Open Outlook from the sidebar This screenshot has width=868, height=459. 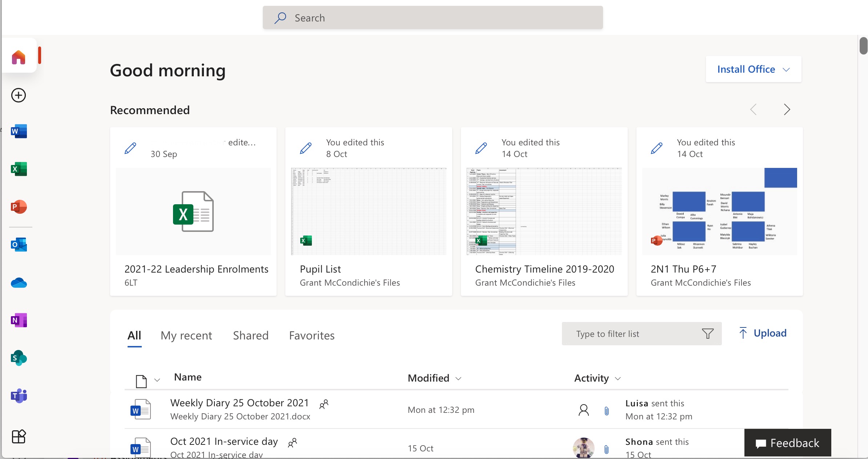(x=19, y=245)
